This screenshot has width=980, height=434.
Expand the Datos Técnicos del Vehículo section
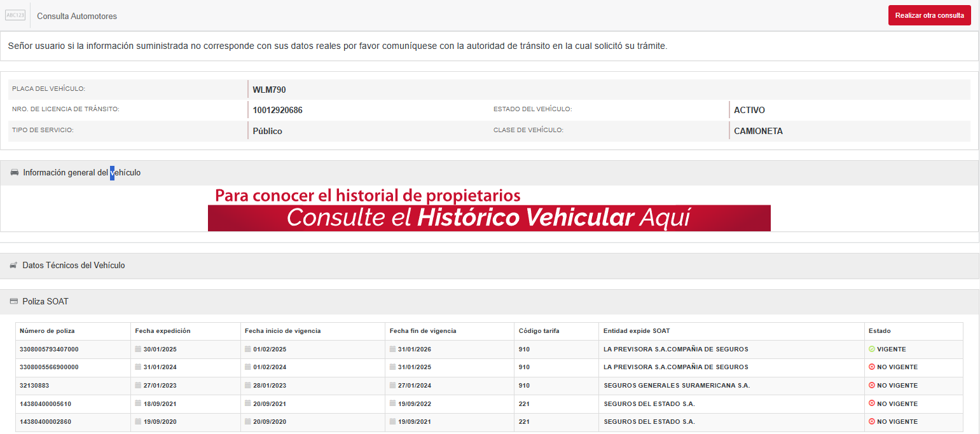click(x=74, y=266)
